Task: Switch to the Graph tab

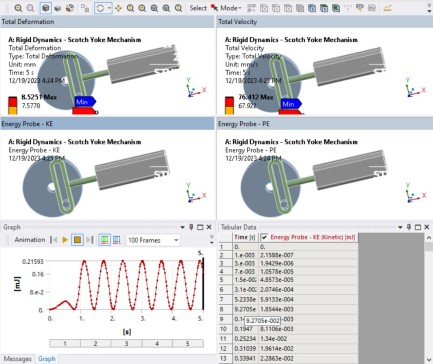Action: point(47,359)
